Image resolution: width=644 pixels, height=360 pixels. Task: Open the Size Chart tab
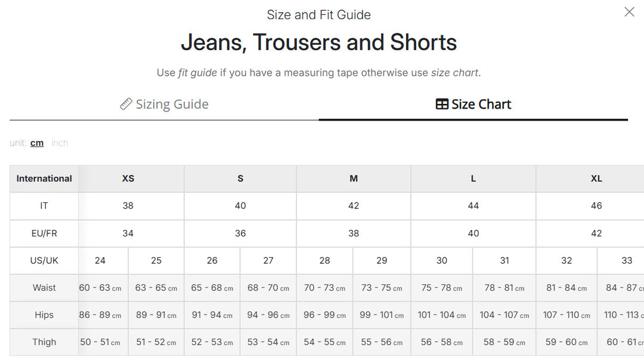coord(473,104)
